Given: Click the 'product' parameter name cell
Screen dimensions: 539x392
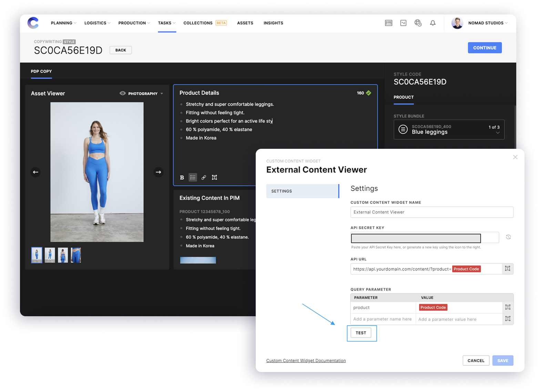Looking at the screenshot, I should [383, 308].
